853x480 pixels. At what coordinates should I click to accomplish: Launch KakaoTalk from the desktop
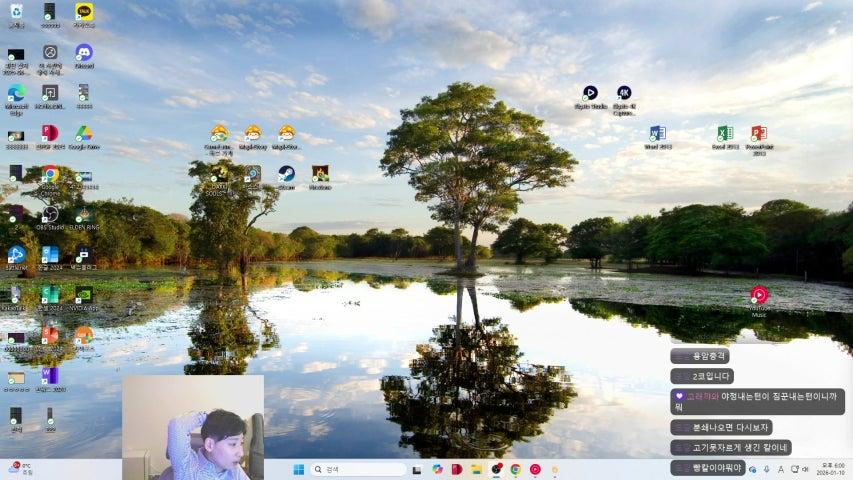tap(84, 15)
